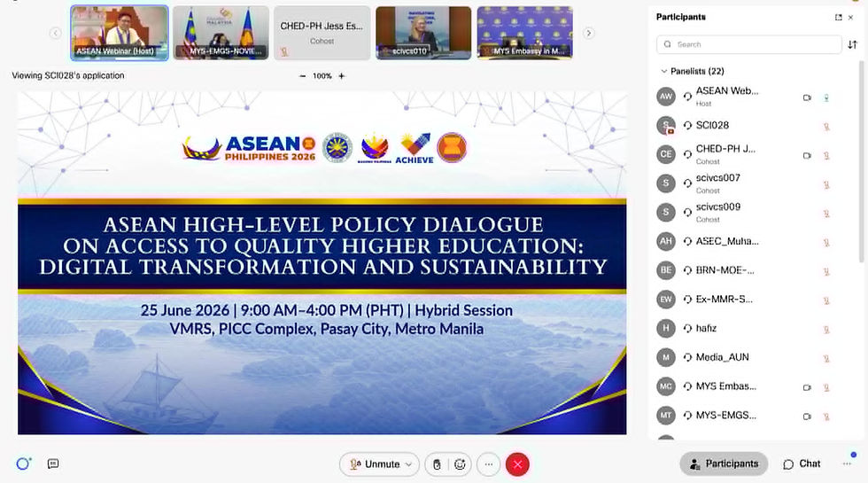The width and height of the screenshot is (868, 483).
Task: Close the Participants panel
Action: pos(851,17)
